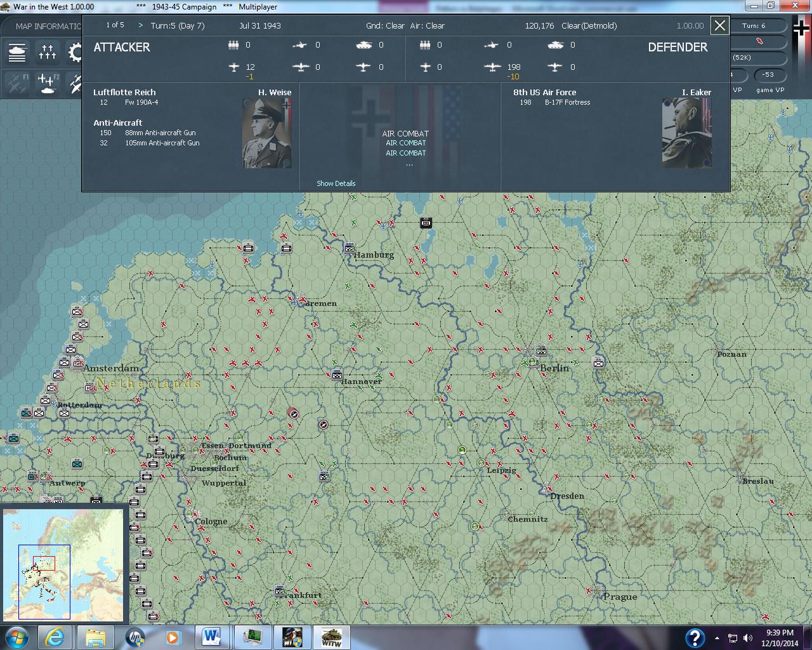Screen dimensions: 812x650
Task: Click the 105mm Anti-aircraft Gun row
Action: [x=150, y=143]
